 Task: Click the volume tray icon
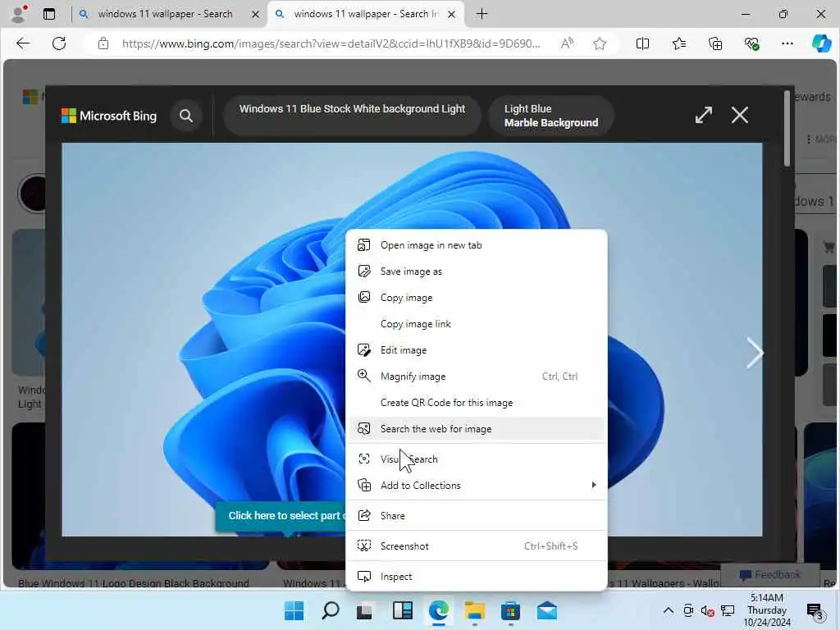click(x=708, y=610)
